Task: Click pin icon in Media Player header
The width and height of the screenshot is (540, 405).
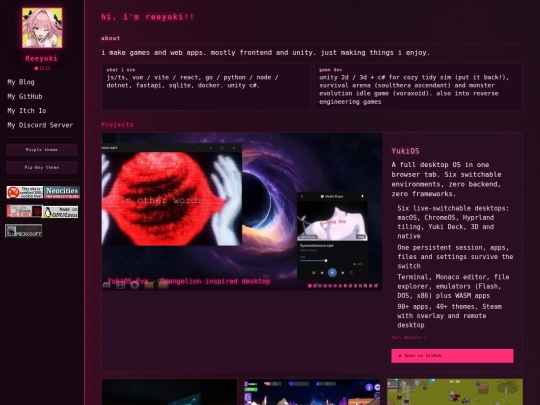Action: pos(362,196)
